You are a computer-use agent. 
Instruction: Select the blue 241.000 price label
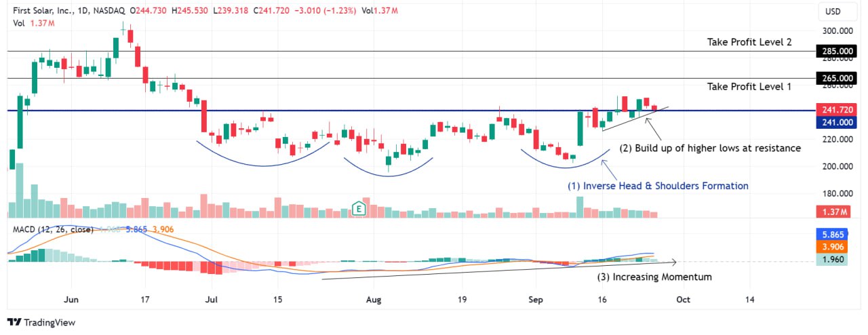pos(836,121)
